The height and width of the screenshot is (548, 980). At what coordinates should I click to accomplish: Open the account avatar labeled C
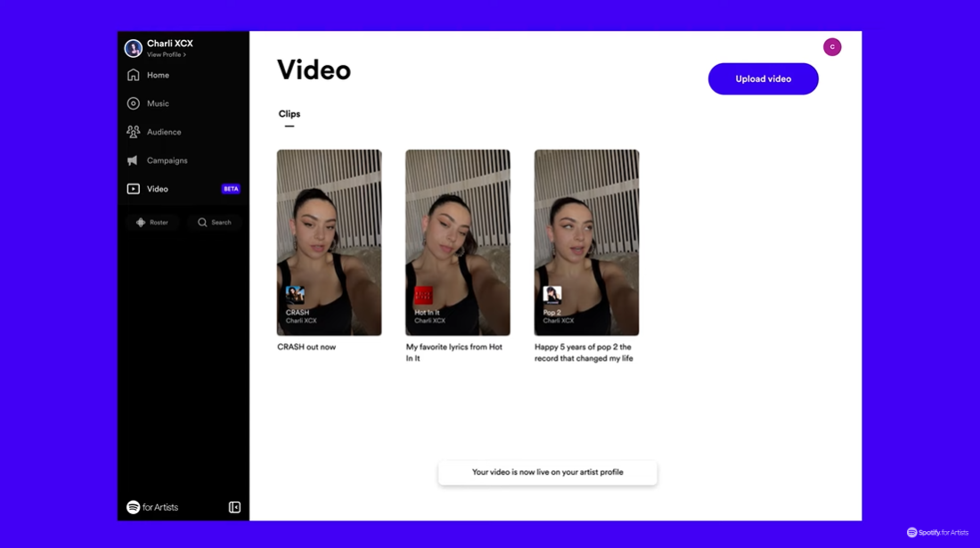832,47
